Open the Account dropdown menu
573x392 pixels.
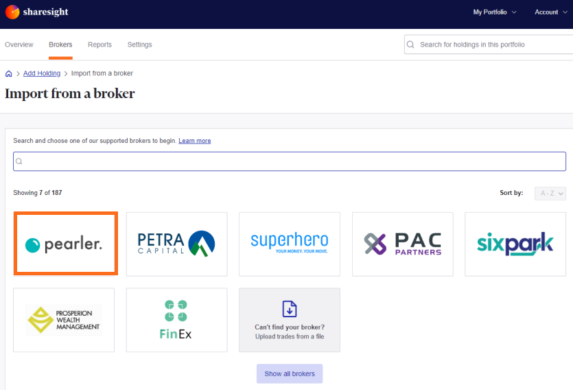coord(551,12)
